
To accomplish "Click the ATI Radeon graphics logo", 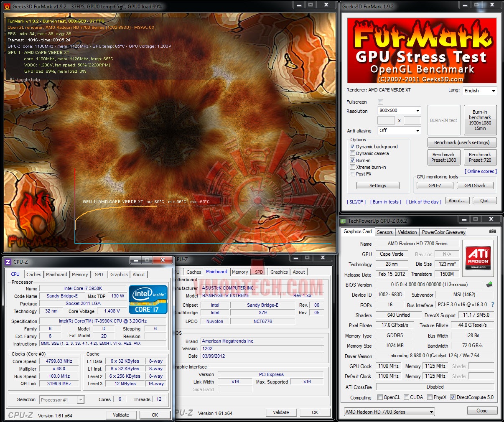I will [478, 257].
